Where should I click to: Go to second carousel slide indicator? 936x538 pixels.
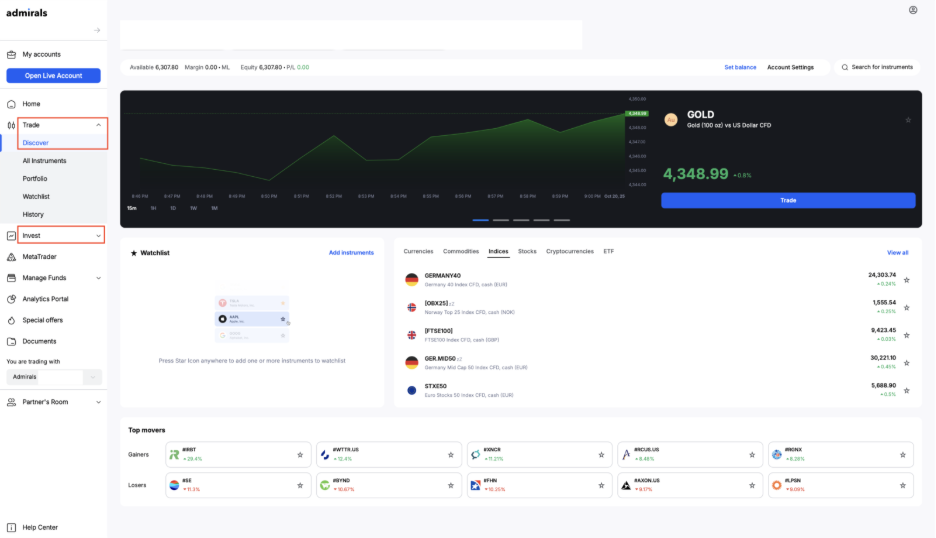point(501,220)
